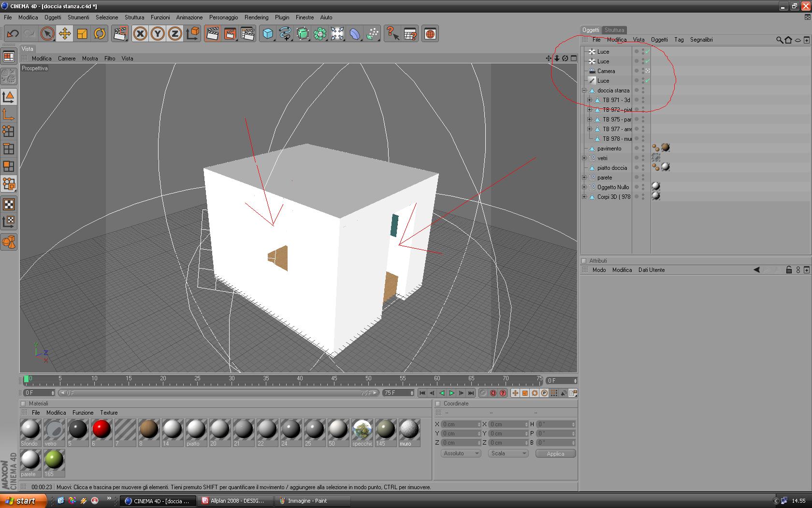Expand the Oggetto Nullo group

pos(584,187)
